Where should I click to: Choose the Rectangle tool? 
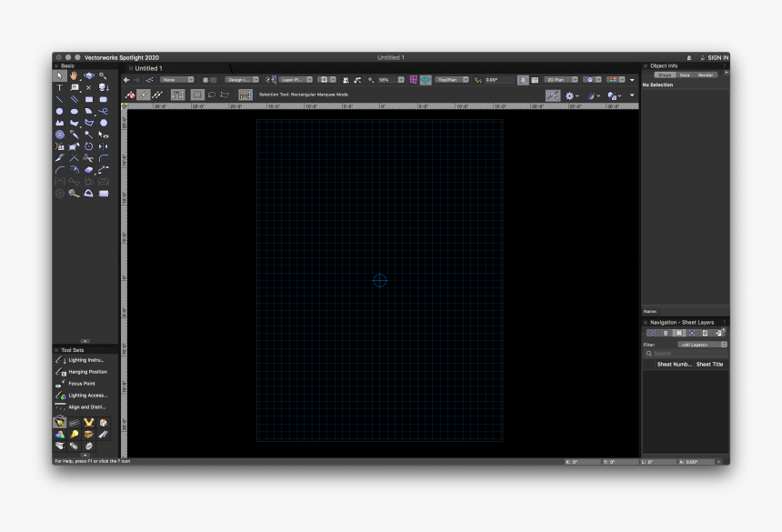tap(89, 99)
